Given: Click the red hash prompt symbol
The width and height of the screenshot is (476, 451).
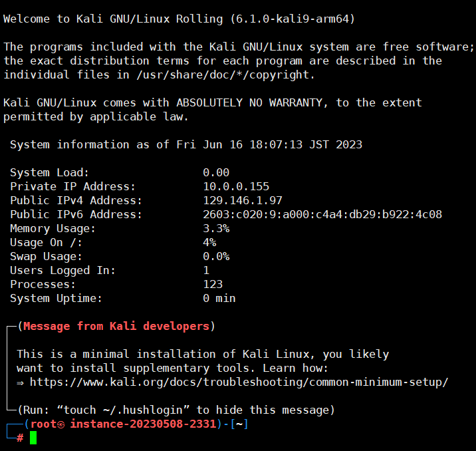Looking at the screenshot, I should 20,438.
